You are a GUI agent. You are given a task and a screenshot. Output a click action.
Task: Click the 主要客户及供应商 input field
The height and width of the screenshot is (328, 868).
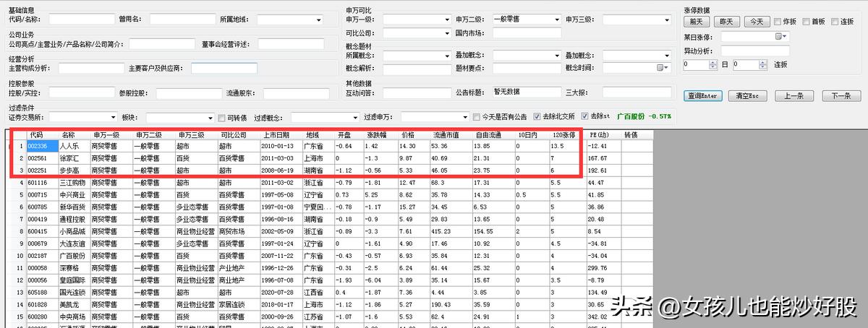point(225,69)
